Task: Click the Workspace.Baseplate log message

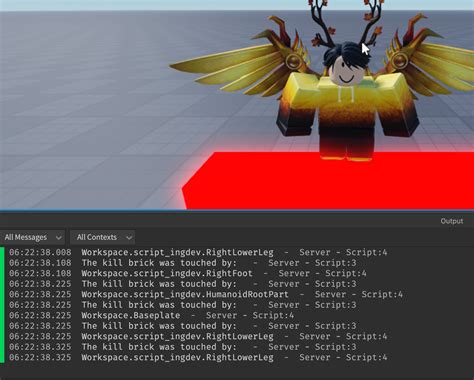Action: (x=131, y=315)
